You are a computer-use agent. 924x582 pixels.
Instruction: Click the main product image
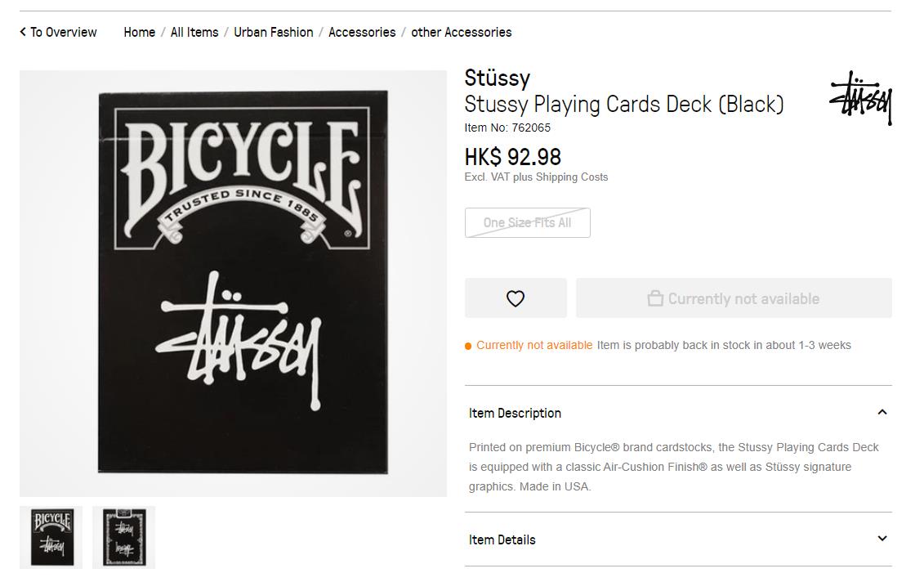[x=233, y=283]
